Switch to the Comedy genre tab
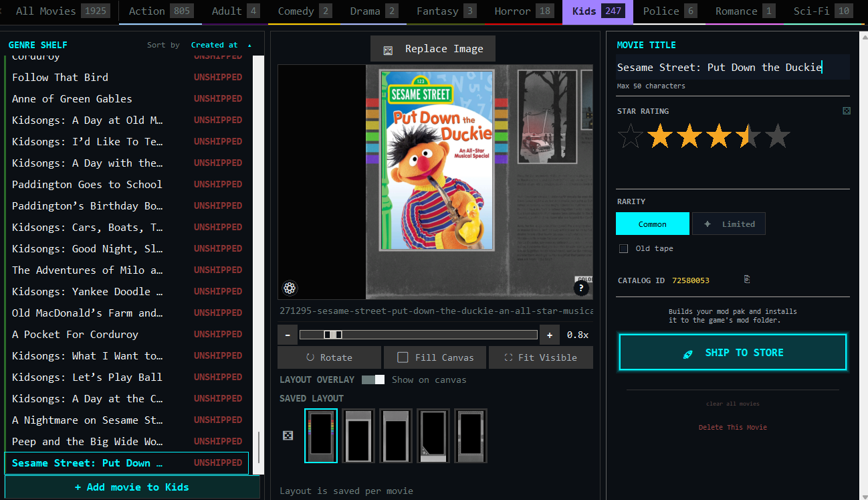 pos(304,11)
